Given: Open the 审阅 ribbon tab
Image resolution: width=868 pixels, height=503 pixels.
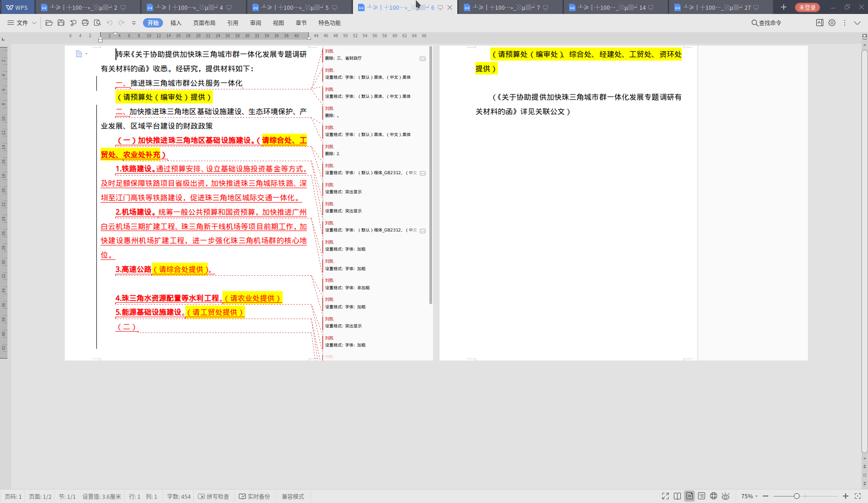Looking at the screenshot, I should (x=256, y=23).
